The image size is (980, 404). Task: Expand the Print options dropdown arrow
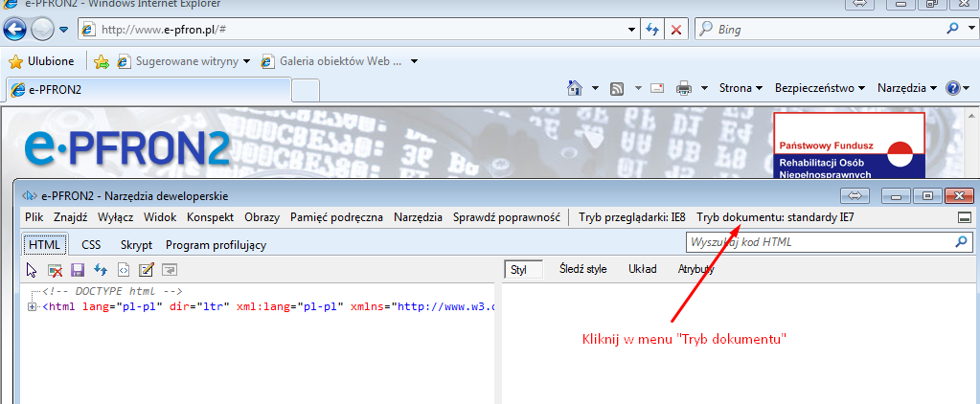[704, 89]
